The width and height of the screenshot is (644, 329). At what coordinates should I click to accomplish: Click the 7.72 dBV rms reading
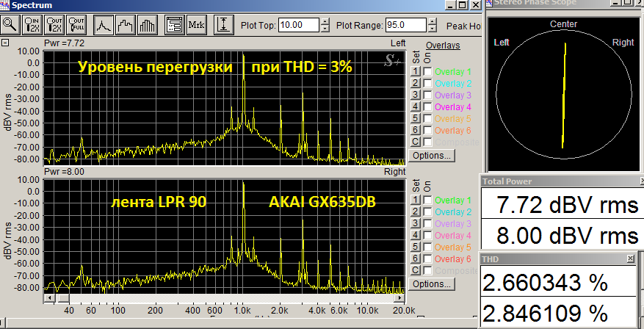click(567, 205)
